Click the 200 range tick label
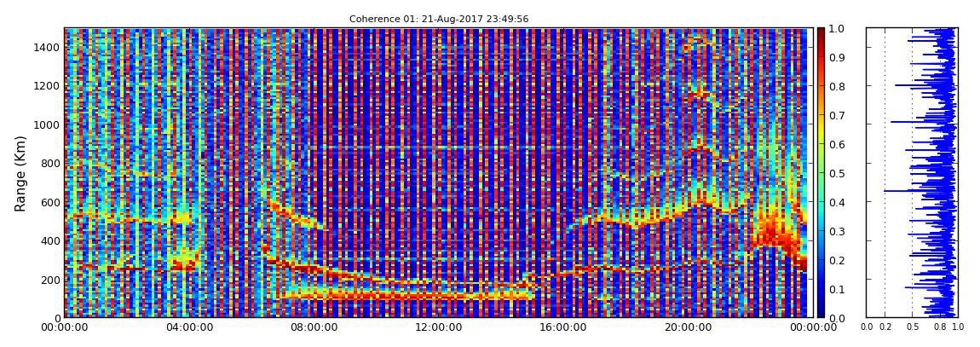The height and width of the screenshot is (347, 980). [50, 280]
